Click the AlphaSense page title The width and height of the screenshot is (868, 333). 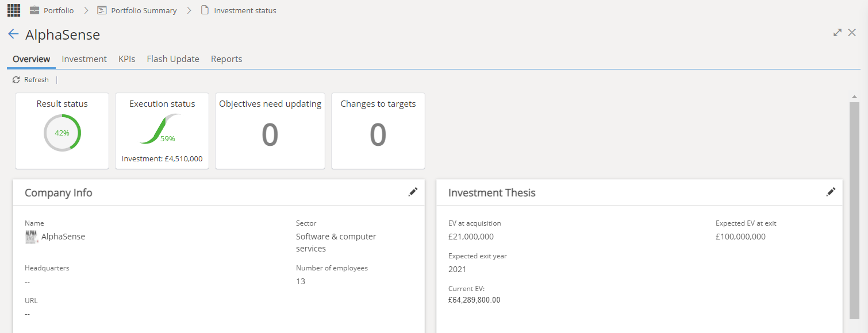(63, 34)
